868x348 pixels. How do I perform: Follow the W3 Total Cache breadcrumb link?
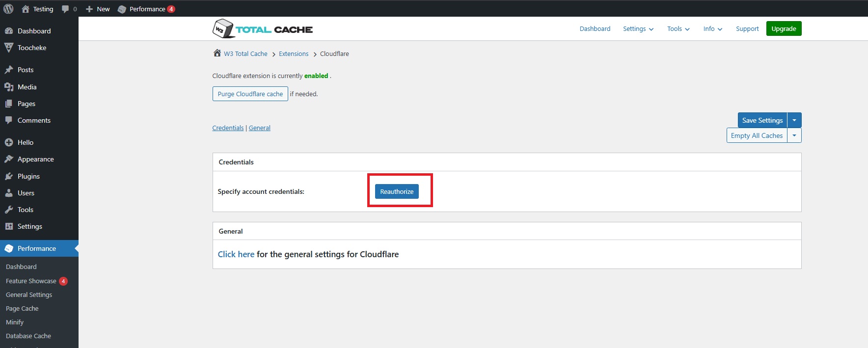tap(245, 54)
